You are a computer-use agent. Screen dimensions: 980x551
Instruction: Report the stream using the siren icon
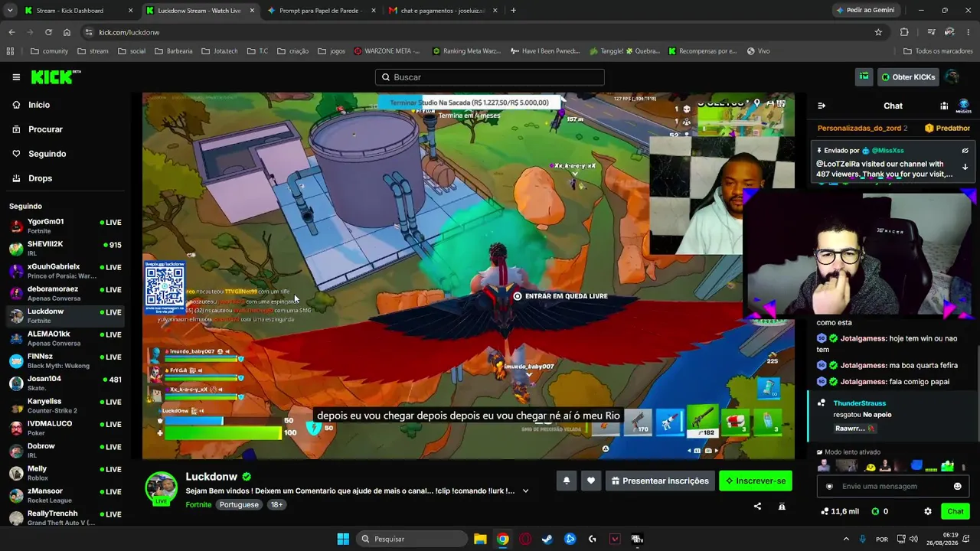(782, 506)
